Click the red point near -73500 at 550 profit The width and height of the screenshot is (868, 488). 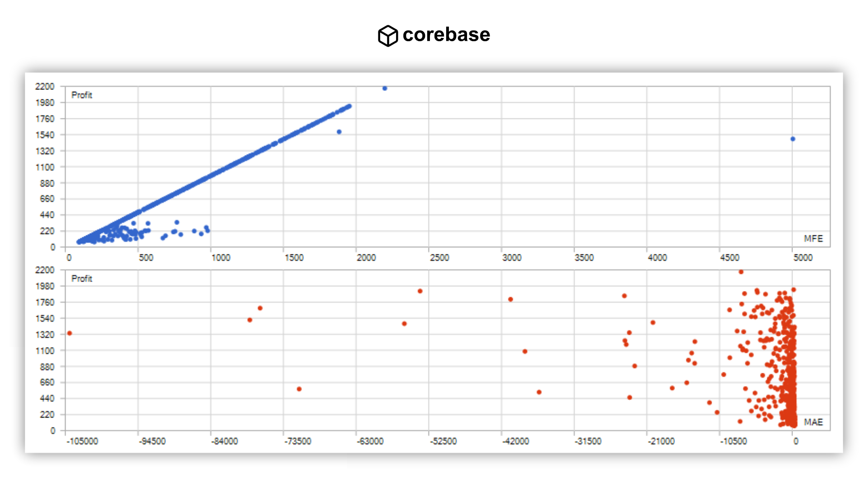point(299,389)
